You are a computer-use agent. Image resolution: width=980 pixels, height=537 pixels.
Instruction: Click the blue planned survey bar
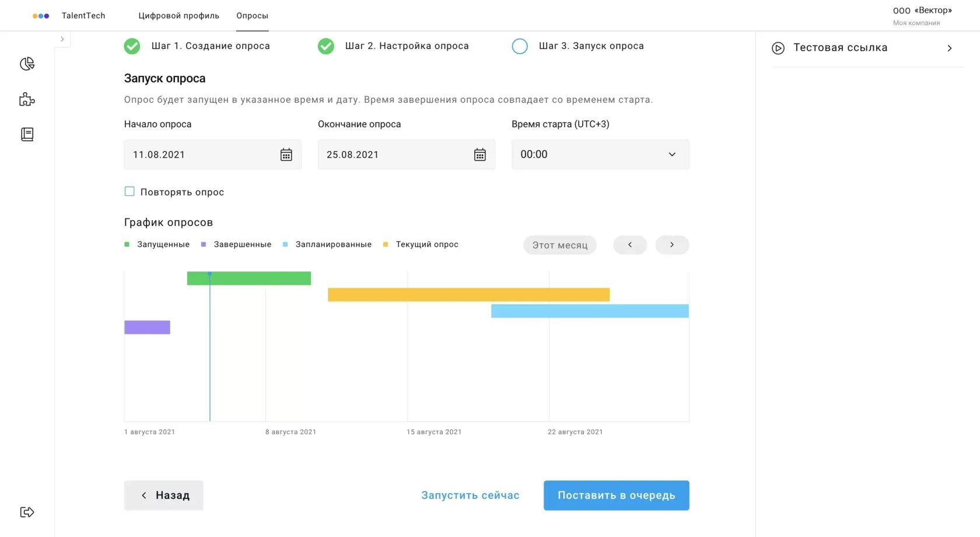click(590, 311)
